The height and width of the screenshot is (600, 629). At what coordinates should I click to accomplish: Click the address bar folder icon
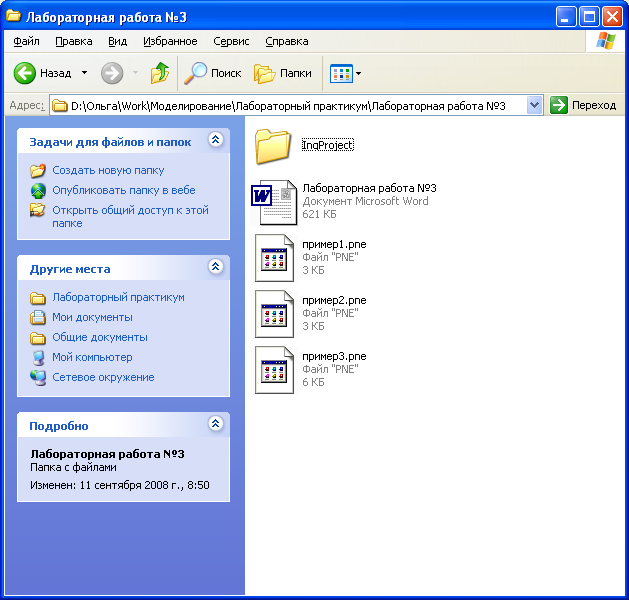click(x=60, y=106)
